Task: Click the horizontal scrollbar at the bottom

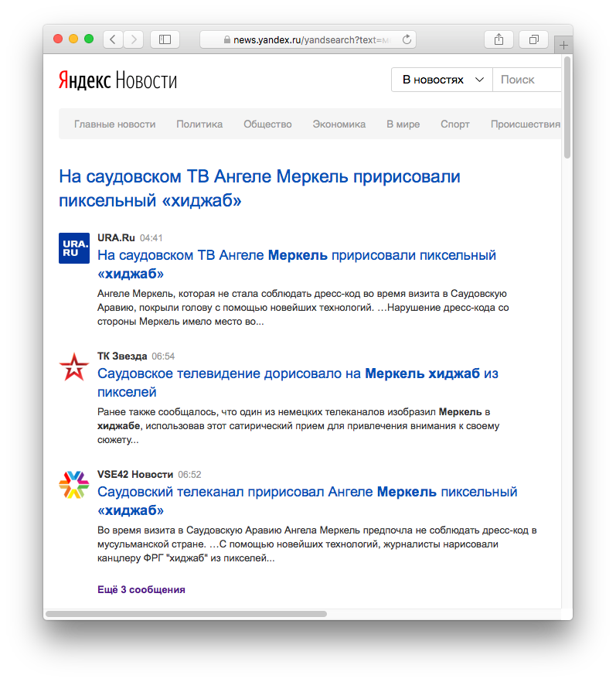Action: coord(186,614)
